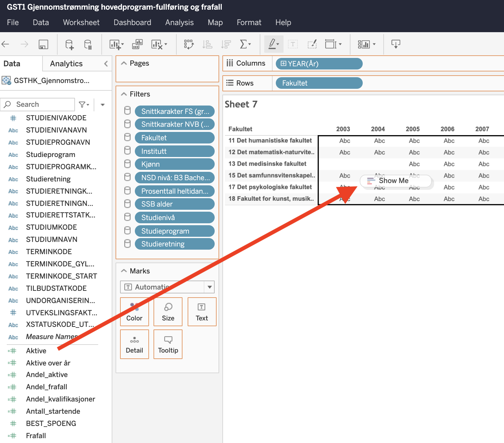Select the Kjønn filter pill
The width and height of the screenshot is (504, 443).
coord(174,164)
